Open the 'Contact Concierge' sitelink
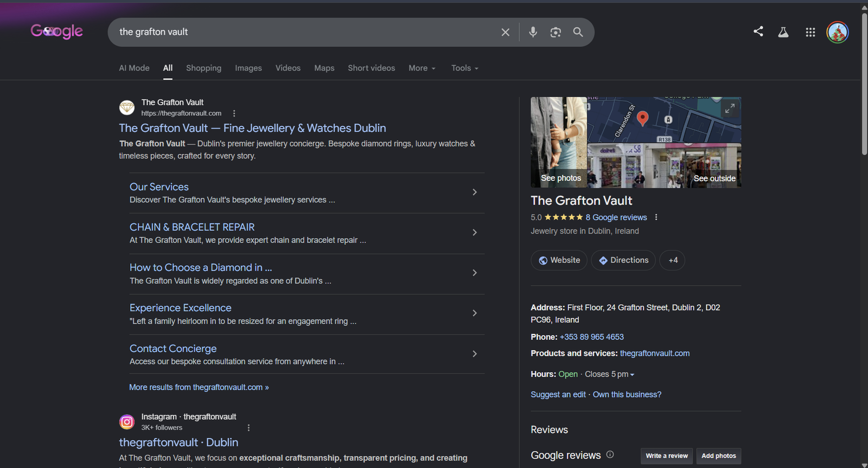 (x=173, y=349)
